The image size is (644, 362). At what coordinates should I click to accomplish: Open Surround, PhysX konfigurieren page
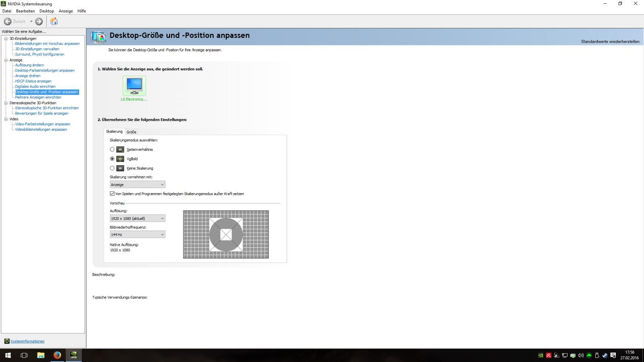tap(39, 54)
